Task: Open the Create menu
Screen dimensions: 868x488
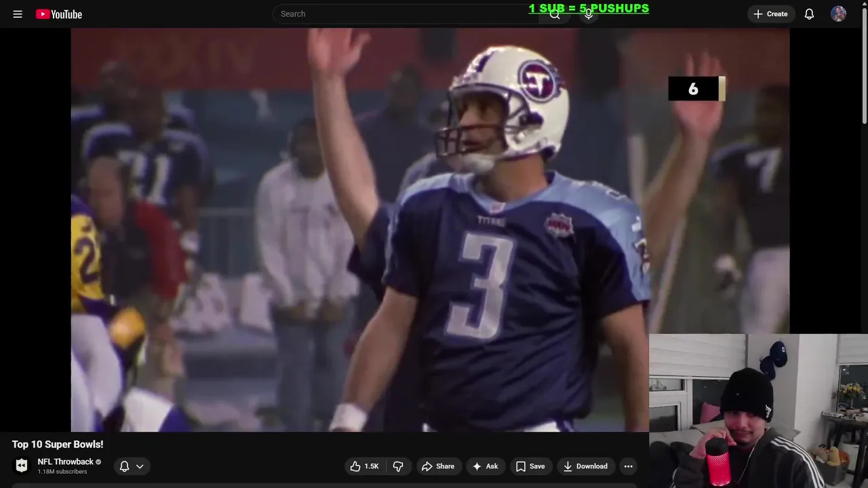Action: [x=770, y=14]
